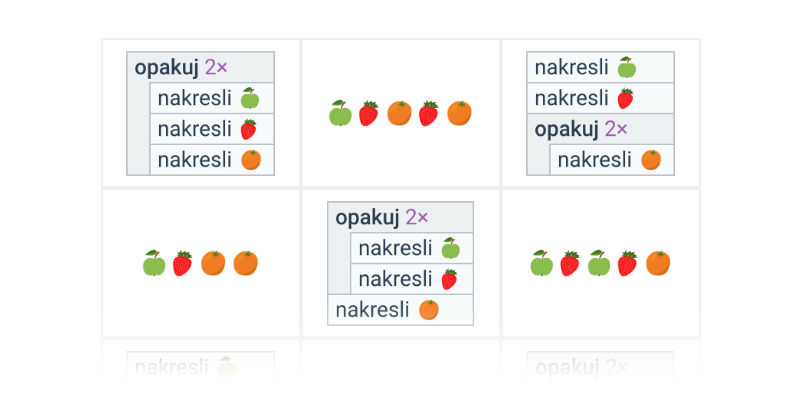The height and width of the screenshot is (400, 800).
Task: Click the strawberry in the top-right code block
Action: coord(626,98)
